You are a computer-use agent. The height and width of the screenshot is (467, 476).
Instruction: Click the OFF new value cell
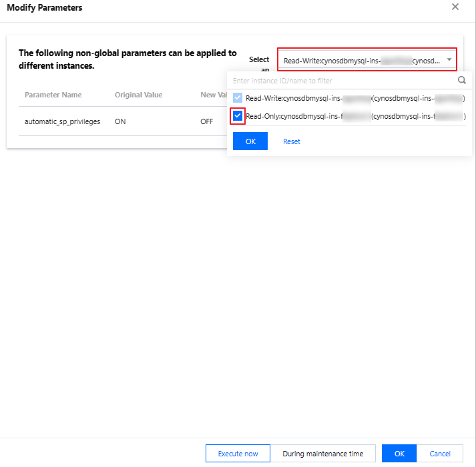coord(206,121)
